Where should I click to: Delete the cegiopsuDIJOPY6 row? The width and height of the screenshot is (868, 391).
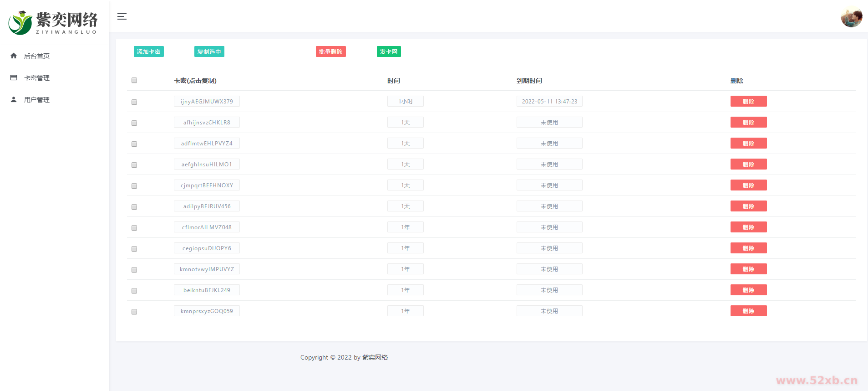coord(748,248)
